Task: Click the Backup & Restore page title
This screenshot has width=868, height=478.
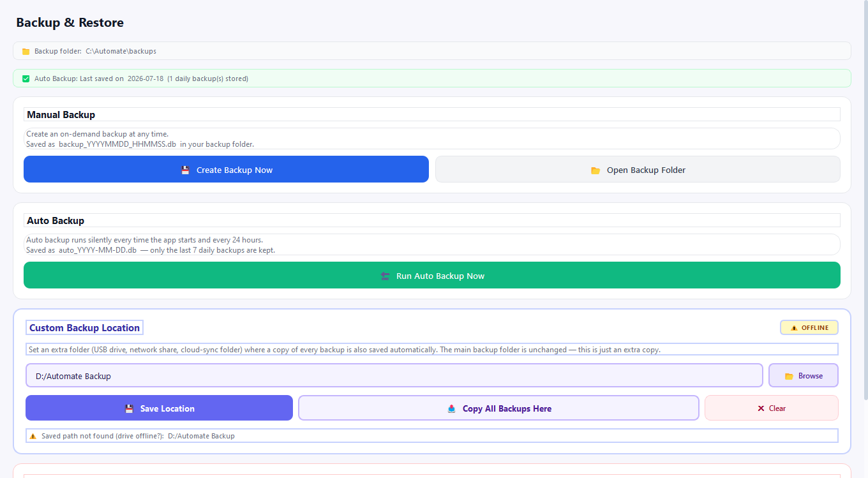Action: pos(70,22)
